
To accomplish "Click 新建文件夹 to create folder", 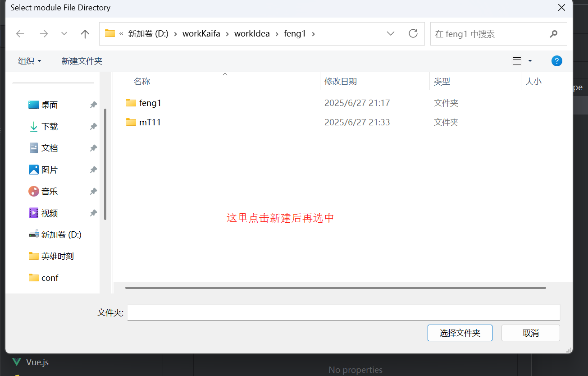I will [x=82, y=61].
